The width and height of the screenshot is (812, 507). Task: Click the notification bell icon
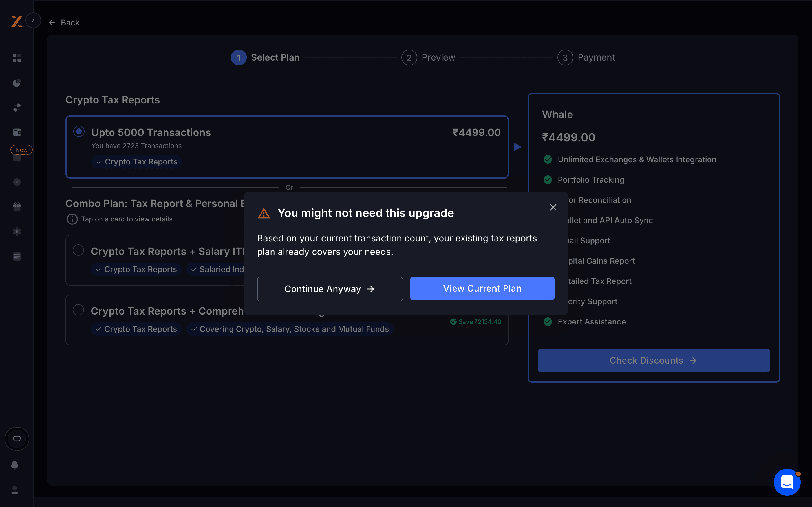pos(15,465)
